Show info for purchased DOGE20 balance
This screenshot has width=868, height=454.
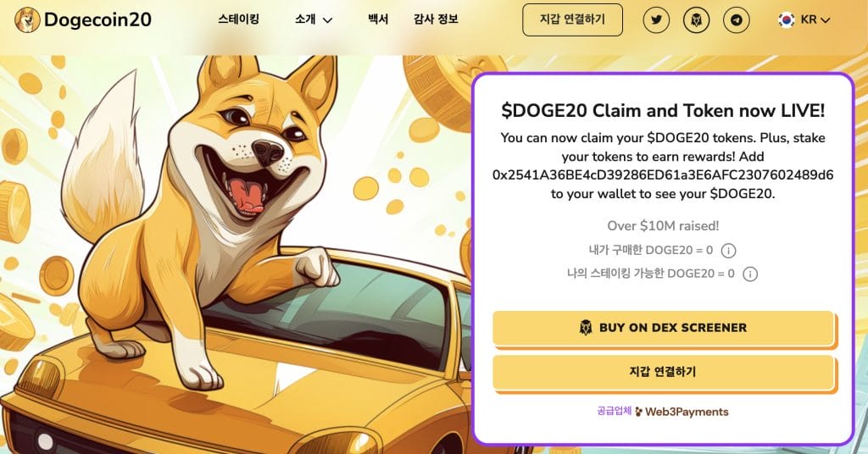coord(728,251)
